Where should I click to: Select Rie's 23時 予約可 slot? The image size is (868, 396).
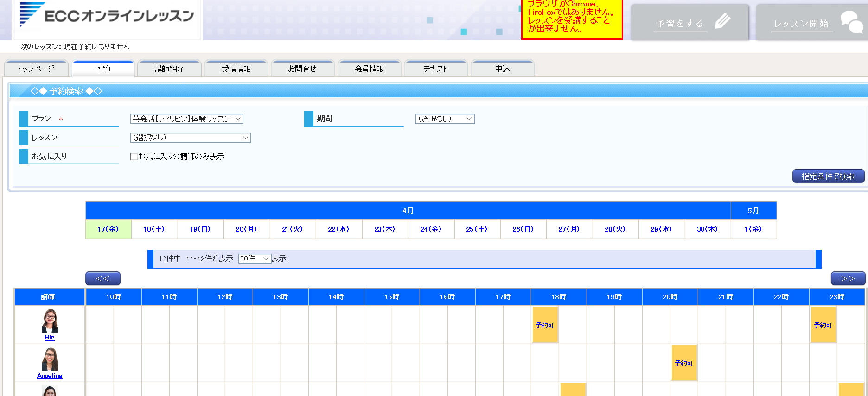pos(823,325)
